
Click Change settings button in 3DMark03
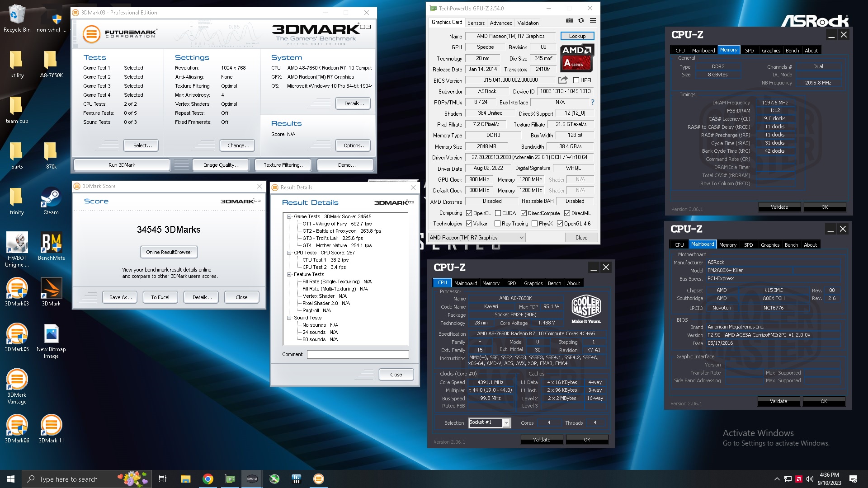[x=238, y=145]
